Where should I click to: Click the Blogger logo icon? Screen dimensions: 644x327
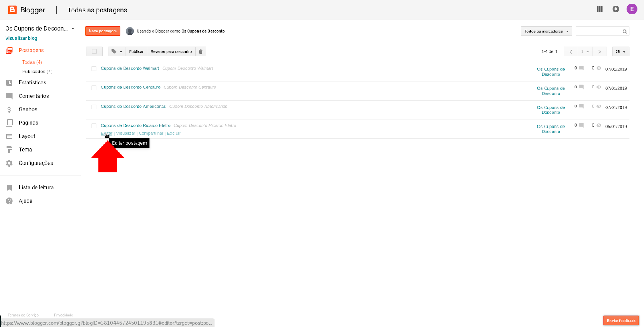point(12,10)
